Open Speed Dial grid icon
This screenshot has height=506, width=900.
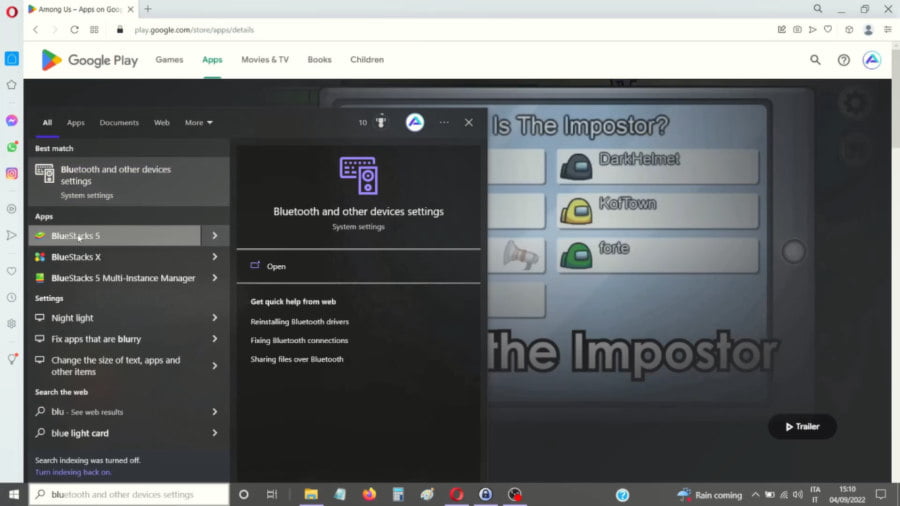point(94,30)
